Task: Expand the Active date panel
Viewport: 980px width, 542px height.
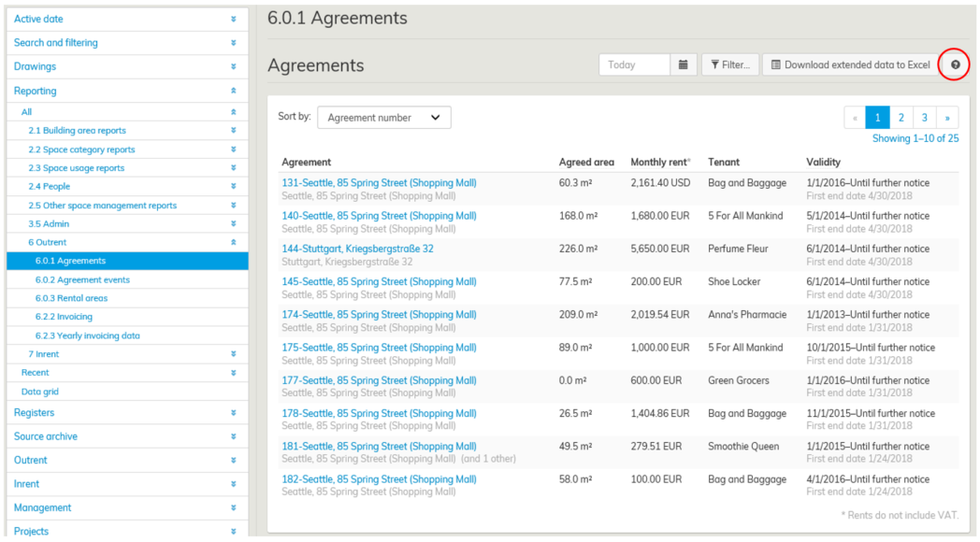Action: (x=233, y=19)
